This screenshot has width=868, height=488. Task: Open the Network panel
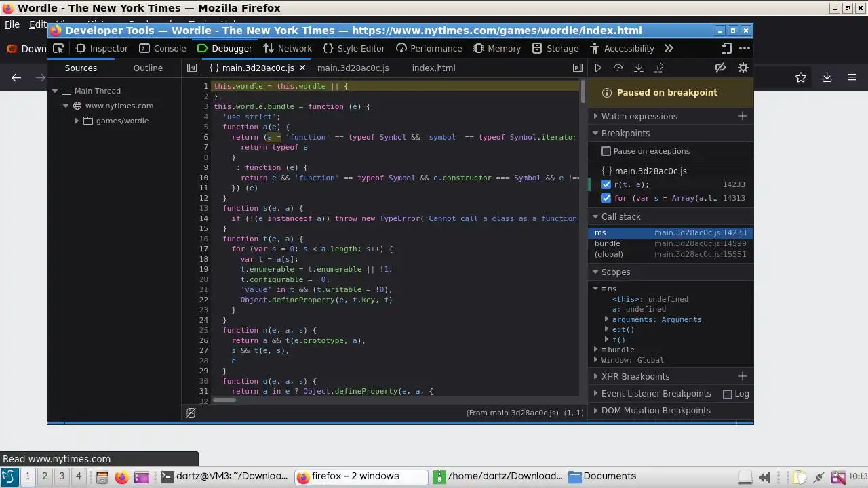coord(288,48)
